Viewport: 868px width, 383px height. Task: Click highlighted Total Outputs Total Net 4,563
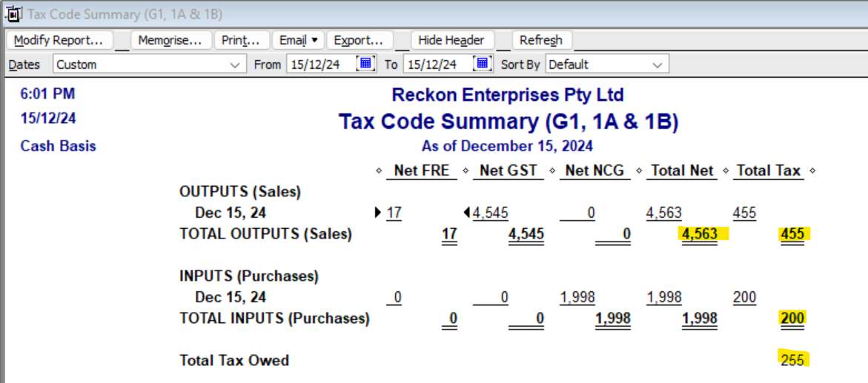pyautogui.click(x=700, y=234)
